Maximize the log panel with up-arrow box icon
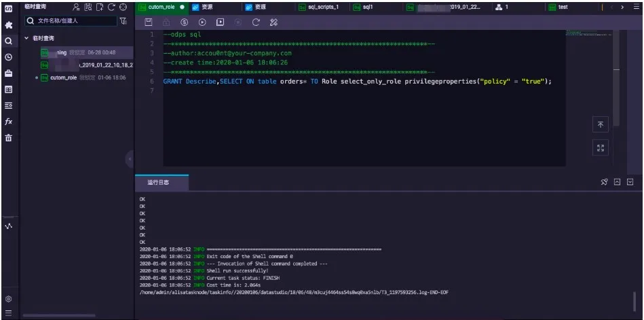Image resolution: width=644 pixels, height=320 pixels. coord(617,182)
